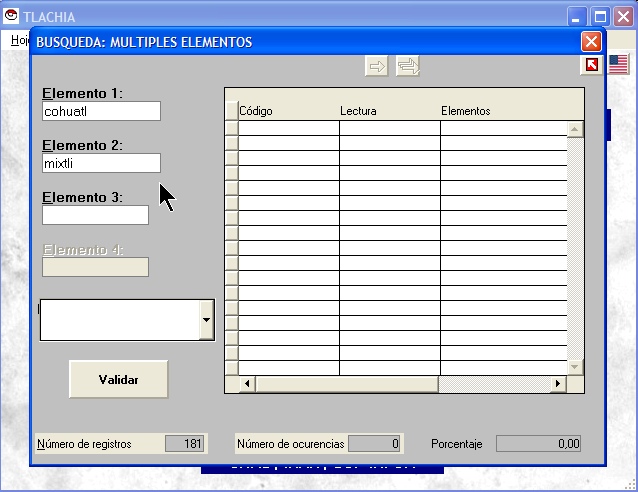Select the Elementos column header
Viewport: 638px width, 492px height.
point(504,111)
